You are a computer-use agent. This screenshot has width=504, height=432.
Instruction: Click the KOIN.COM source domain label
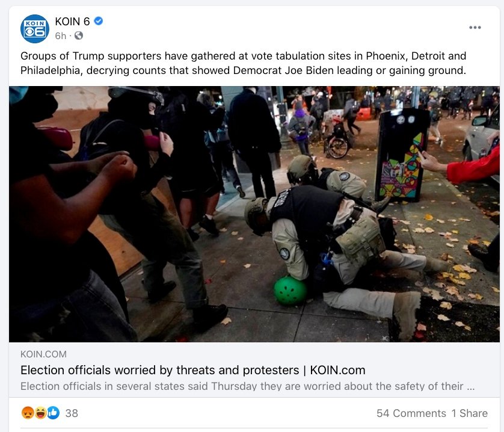tap(43, 354)
